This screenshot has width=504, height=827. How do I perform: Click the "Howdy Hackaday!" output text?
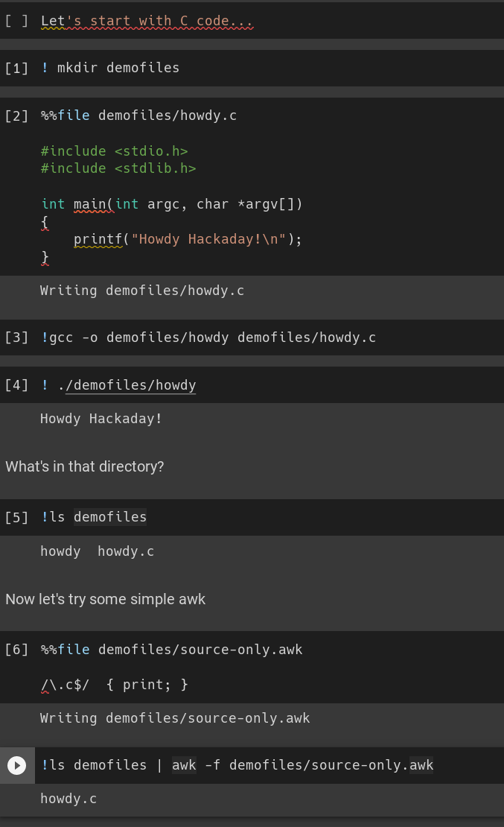[101, 419]
